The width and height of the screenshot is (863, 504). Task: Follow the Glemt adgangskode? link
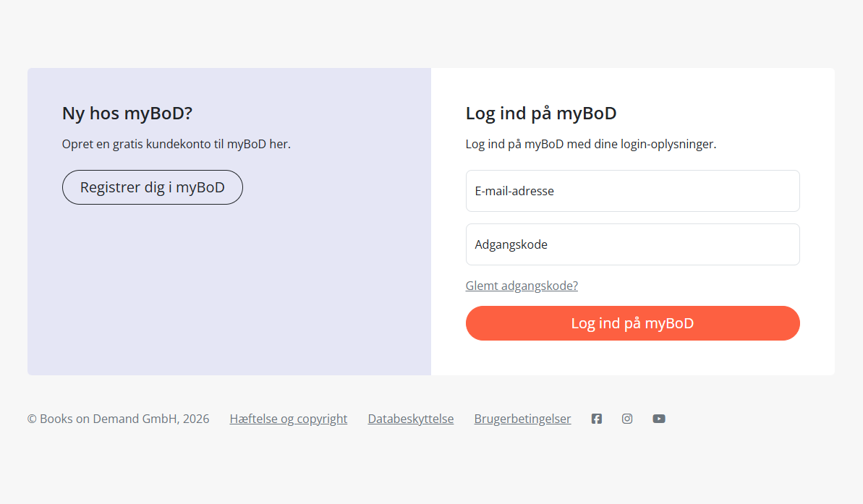(522, 286)
